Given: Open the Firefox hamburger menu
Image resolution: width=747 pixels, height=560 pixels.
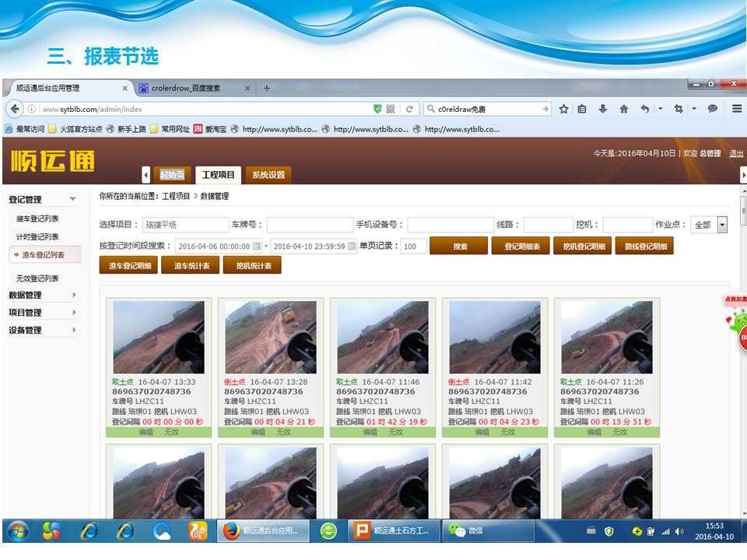Looking at the screenshot, I should point(737,109).
